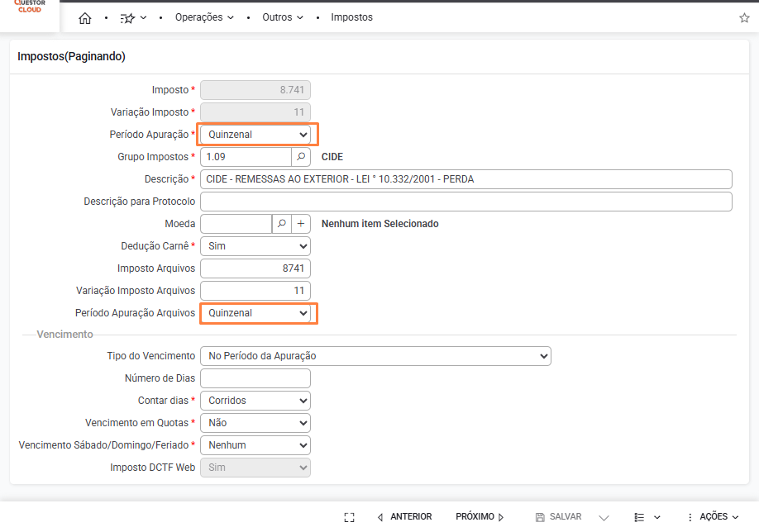This screenshot has width=759, height=532.
Task: Go to the PRÓXIMO record
Action: click(480, 517)
